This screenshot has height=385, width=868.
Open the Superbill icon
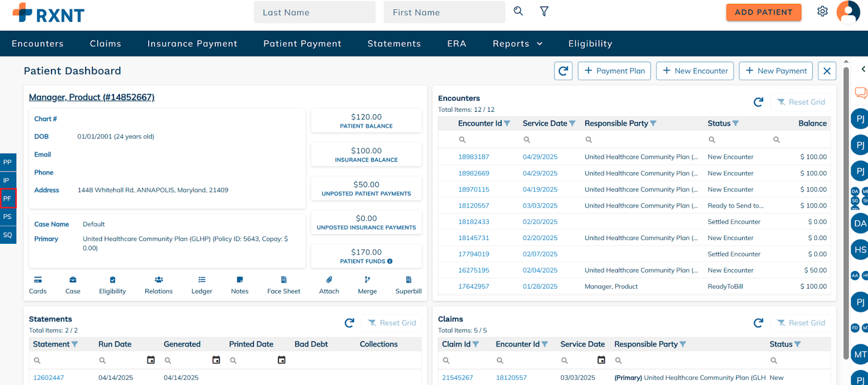pos(409,280)
